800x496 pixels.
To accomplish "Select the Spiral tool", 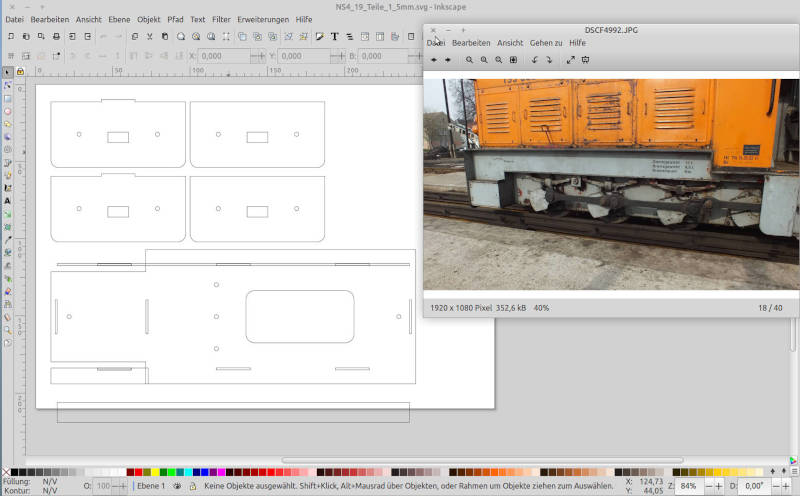I will pyautogui.click(x=7, y=150).
